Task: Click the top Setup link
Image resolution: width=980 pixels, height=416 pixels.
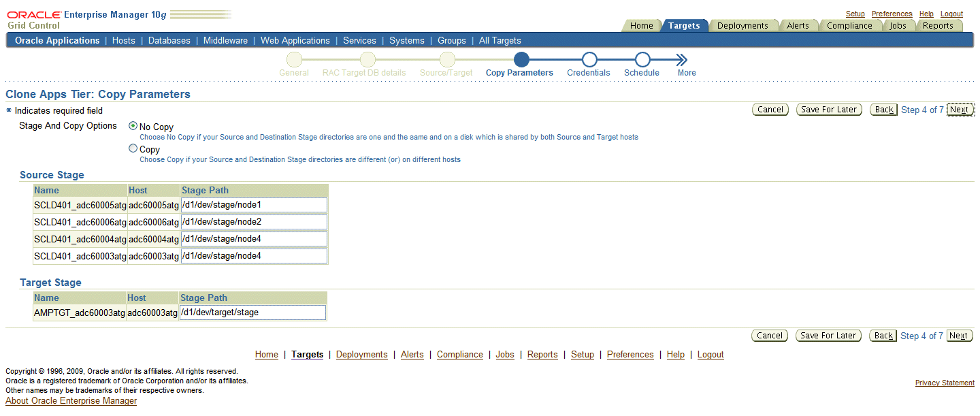Action: [x=855, y=14]
